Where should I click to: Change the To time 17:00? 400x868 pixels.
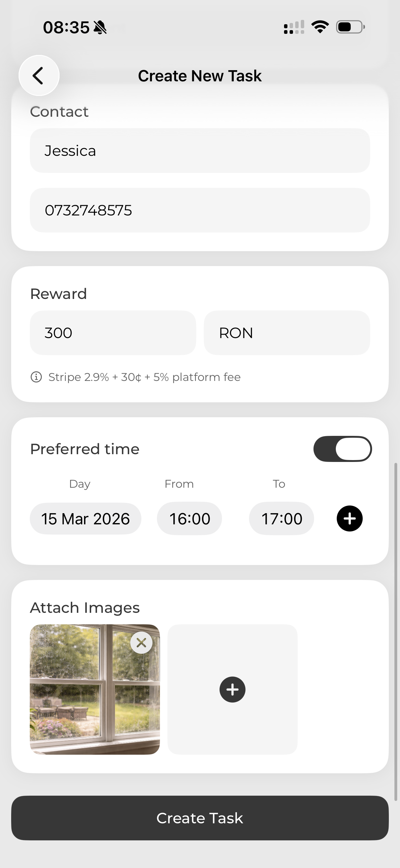point(282,518)
